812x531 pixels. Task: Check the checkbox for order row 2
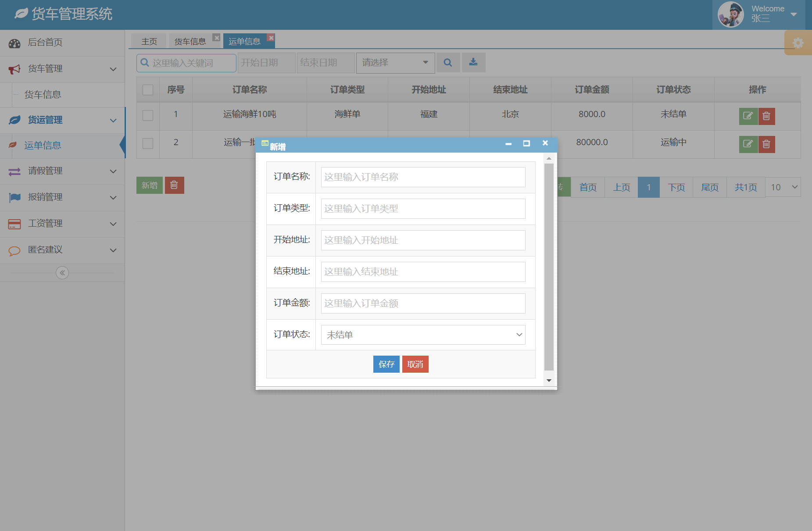point(147,143)
